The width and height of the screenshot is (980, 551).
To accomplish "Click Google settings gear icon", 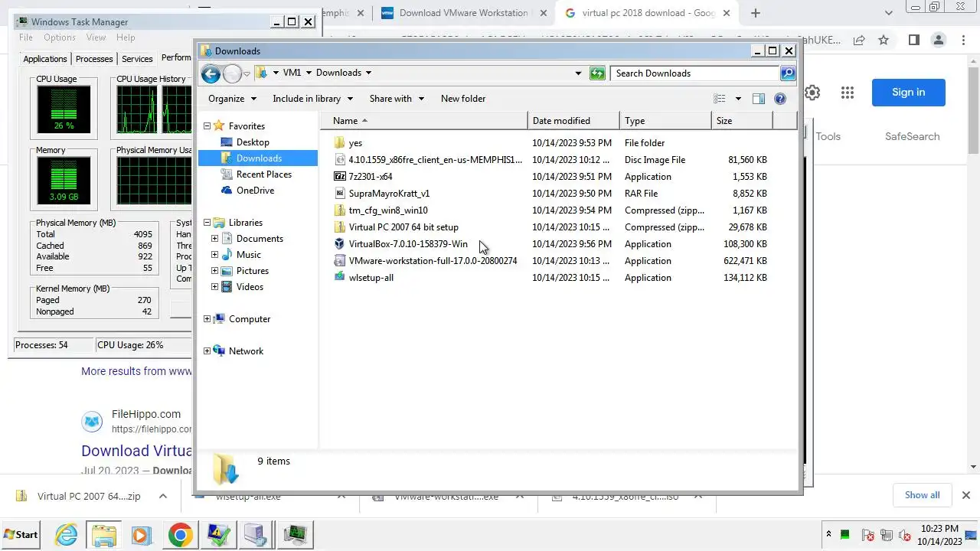I will [x=812, y=93].
